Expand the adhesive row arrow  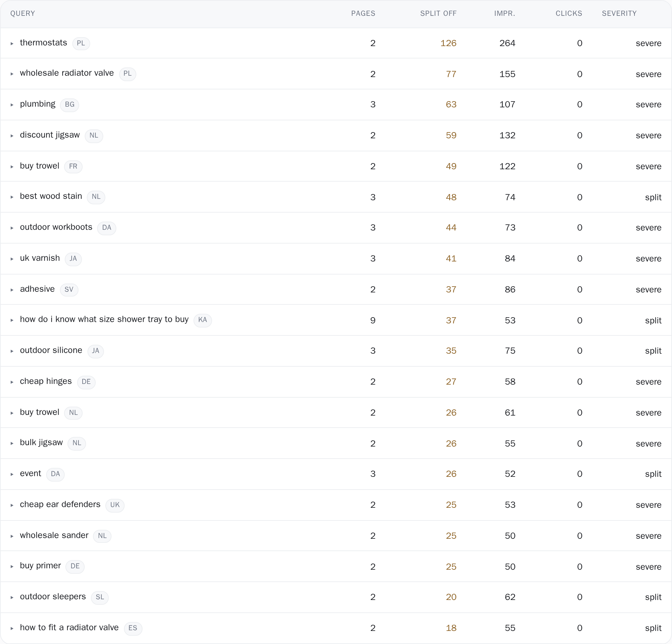point(12,290)
